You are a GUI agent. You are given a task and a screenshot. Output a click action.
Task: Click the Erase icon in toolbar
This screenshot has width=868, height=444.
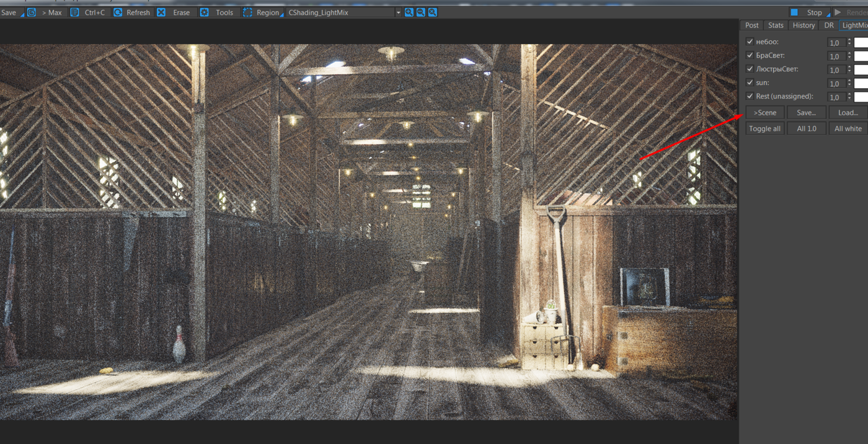(x=161, y=12)
